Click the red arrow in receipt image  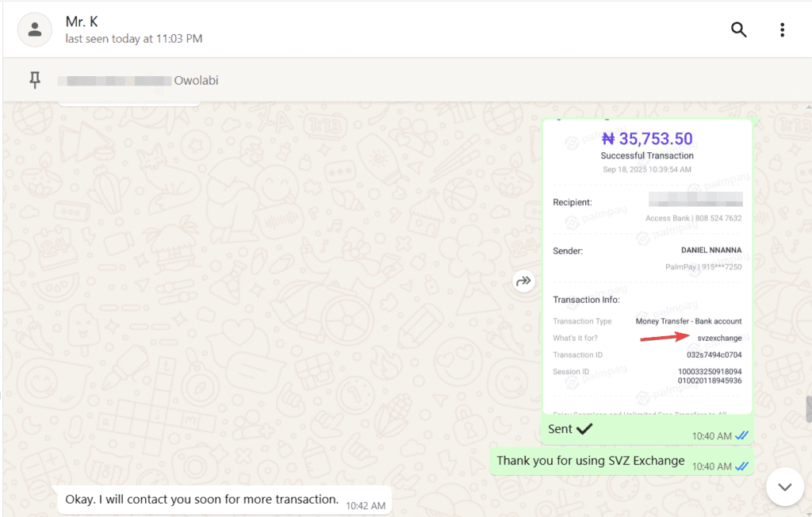click(665, 338)
